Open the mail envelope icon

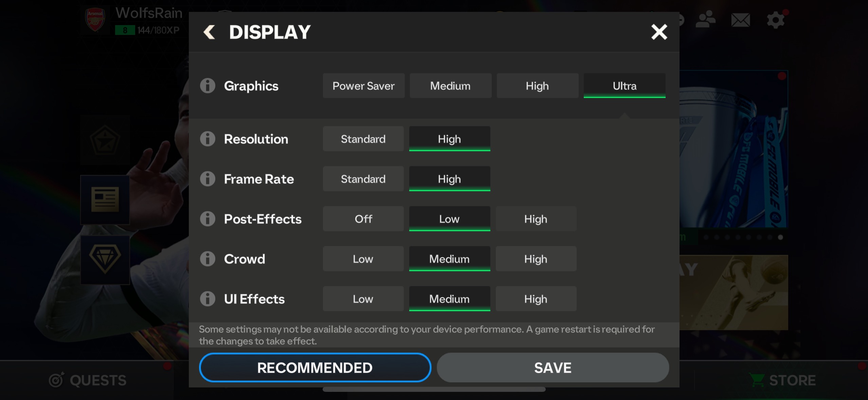(x=740, y=20)
